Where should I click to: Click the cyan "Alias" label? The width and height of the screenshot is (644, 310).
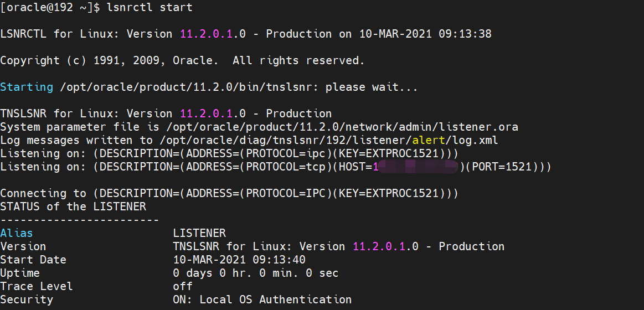[17, 233]
